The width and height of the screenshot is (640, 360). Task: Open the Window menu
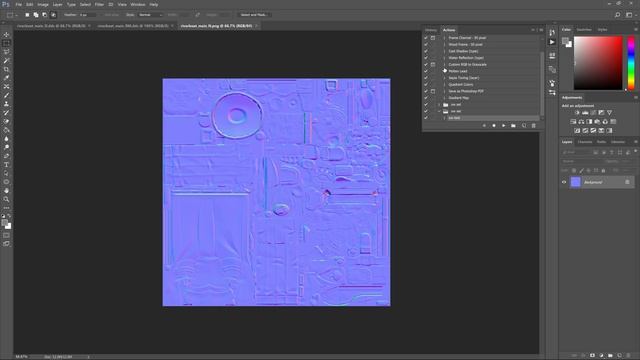tap(138, 4)
